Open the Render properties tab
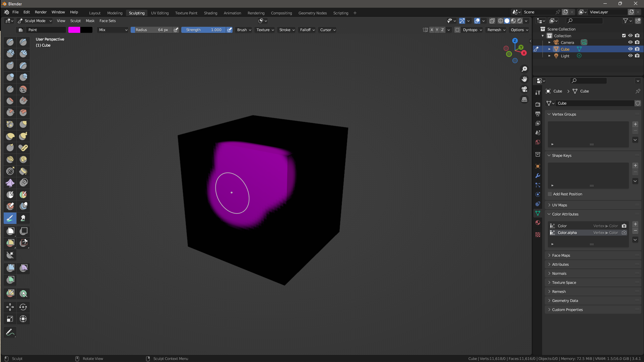 click(x=538, y=105)
